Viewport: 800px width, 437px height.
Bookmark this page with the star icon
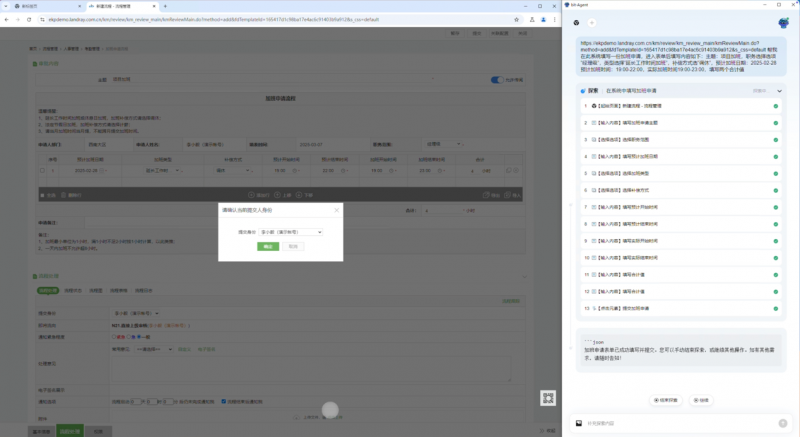tap(516, 19)
